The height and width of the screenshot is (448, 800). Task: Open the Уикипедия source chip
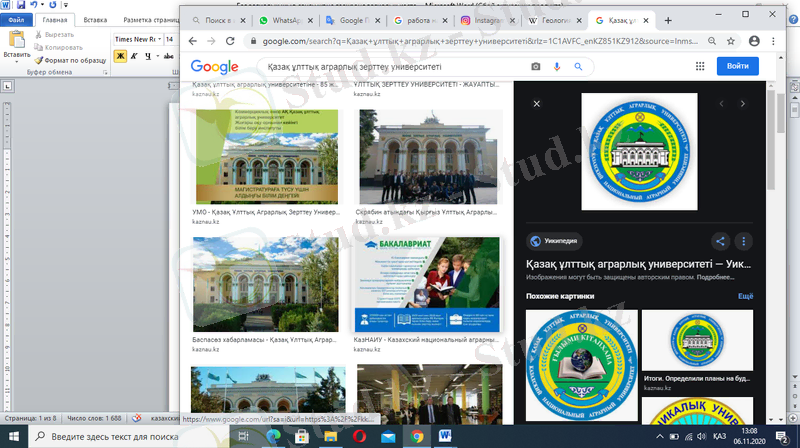point(554,241)
